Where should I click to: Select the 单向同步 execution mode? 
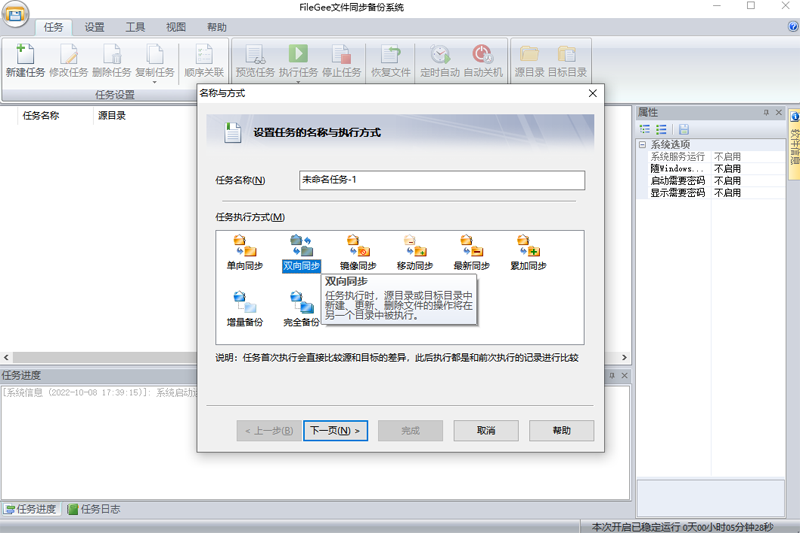tap(245, 252)
